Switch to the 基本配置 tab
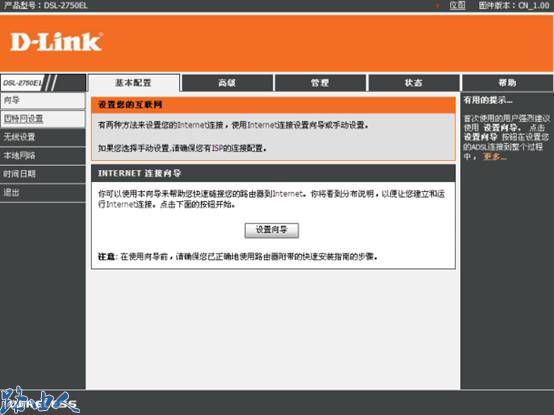 134,83
